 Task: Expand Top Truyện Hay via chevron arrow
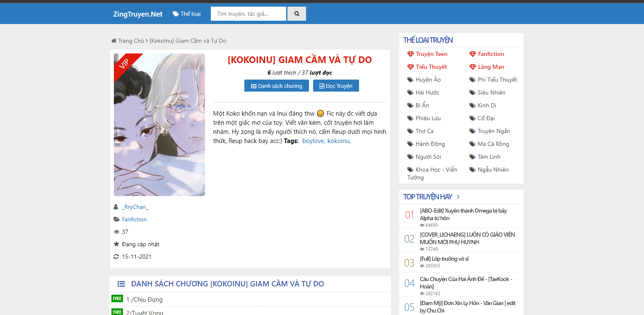click(458, 197)
